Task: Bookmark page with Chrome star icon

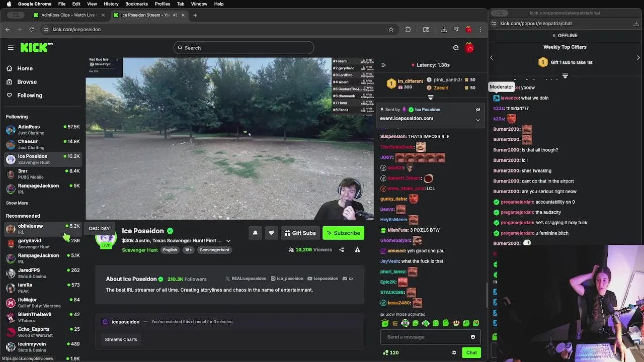Action: [391, 30]
